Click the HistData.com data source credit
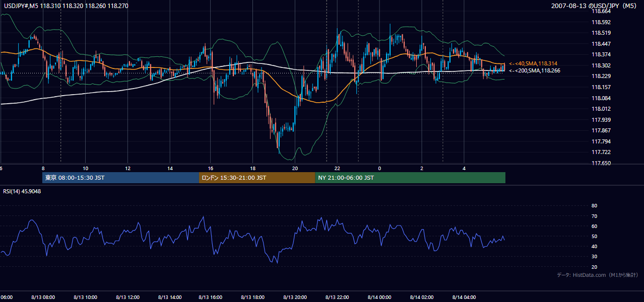 598,275
